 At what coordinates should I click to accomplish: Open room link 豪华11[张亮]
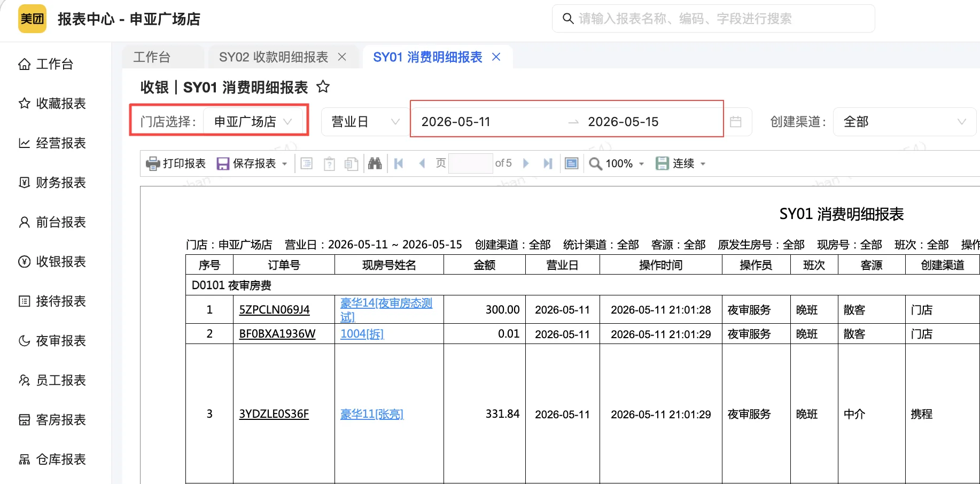(x=372, y=414)
